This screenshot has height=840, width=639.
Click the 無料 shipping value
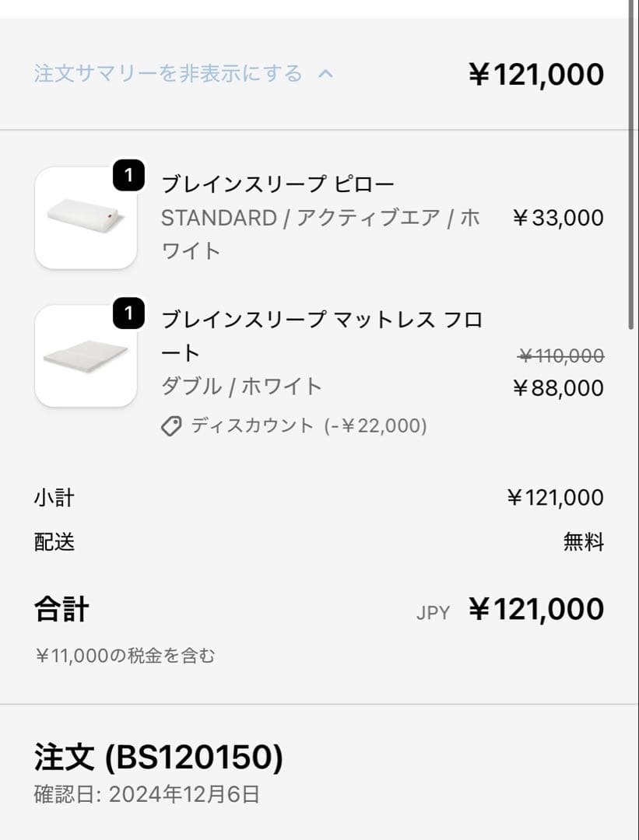click(x=583, y=542)
